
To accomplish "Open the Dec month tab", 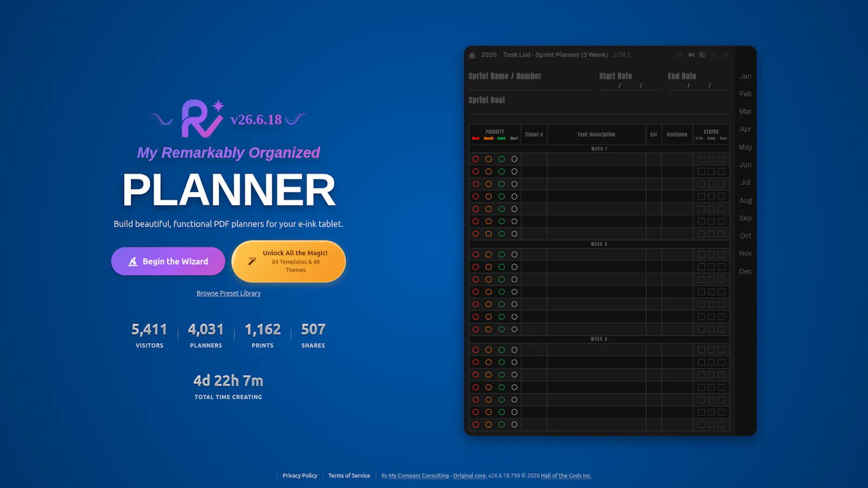I will click(x=745, y=271).
